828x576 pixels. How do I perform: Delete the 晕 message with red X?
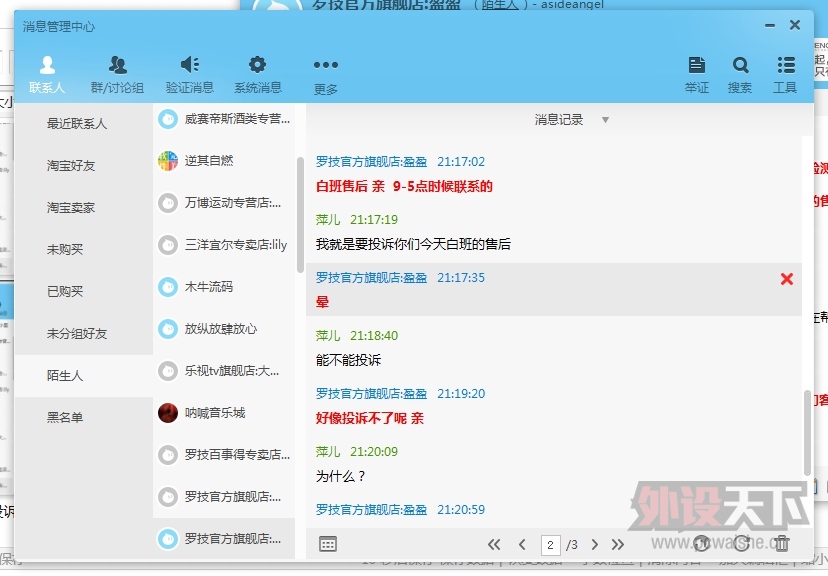tap(787, 279)
